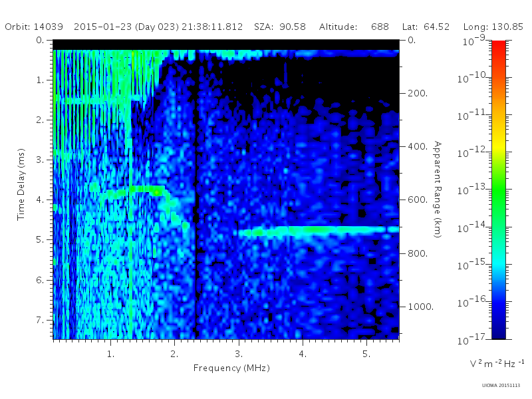Click the 2. tick label on frequency axis
The image size is (532, 399).
[x=174, y=354]
